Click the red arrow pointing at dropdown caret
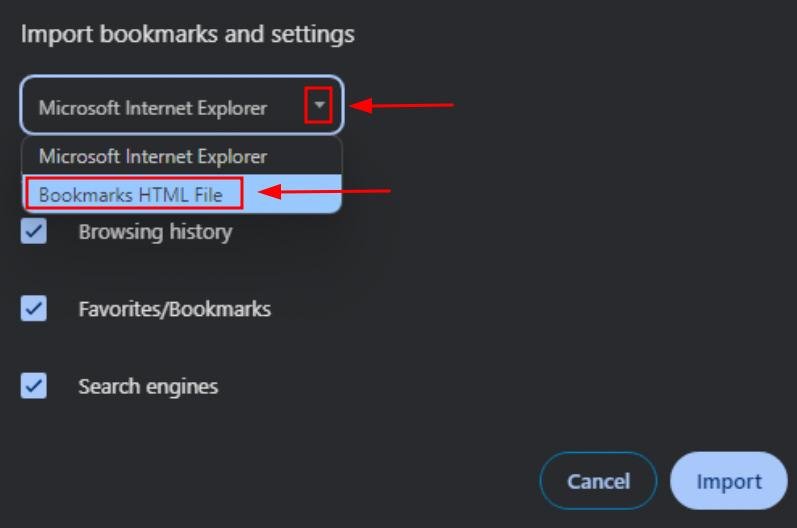Screen dimensions: 797x528 click(402, 105)
